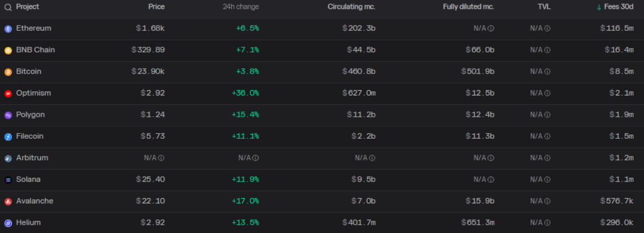644x233 pixels.
Task: Click the TVL column header
Action: click(544, 7)
